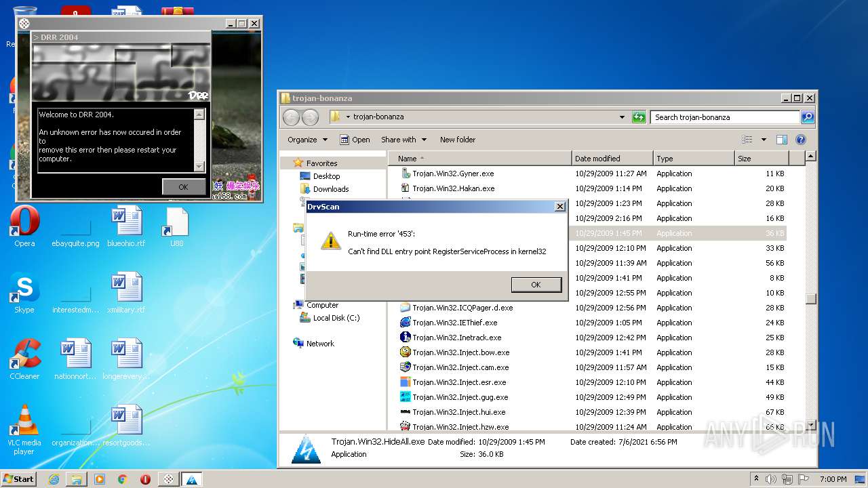
Task: Open Internet Explorer from the taskbar
Action: click(54, 479)
